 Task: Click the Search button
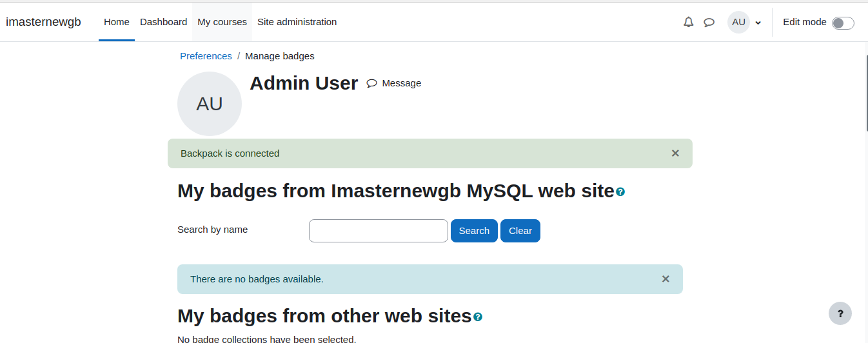(x=474, y=231)
